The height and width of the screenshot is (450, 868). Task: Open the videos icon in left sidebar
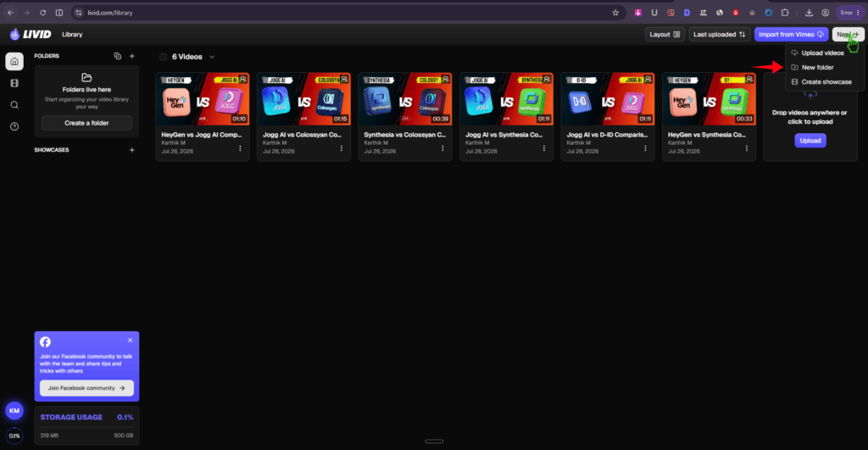pyautogui.click(x=14, y=83)
